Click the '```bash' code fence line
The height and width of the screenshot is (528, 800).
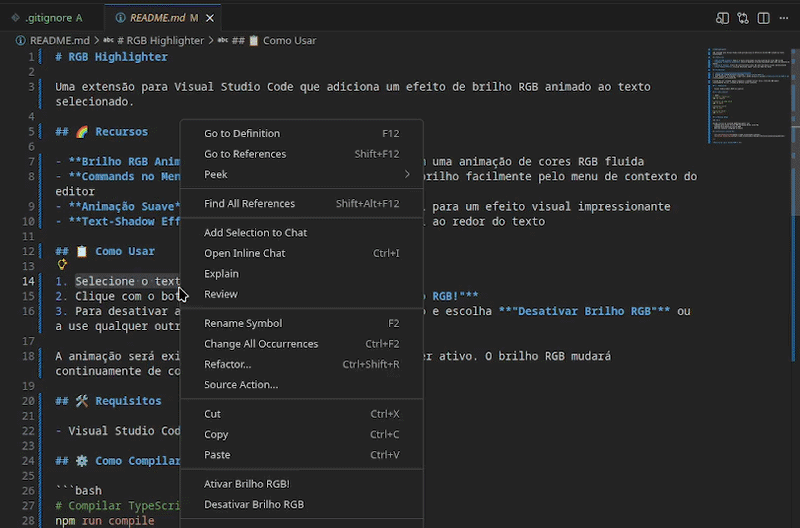pyautogui.click(x=79, y=490)
